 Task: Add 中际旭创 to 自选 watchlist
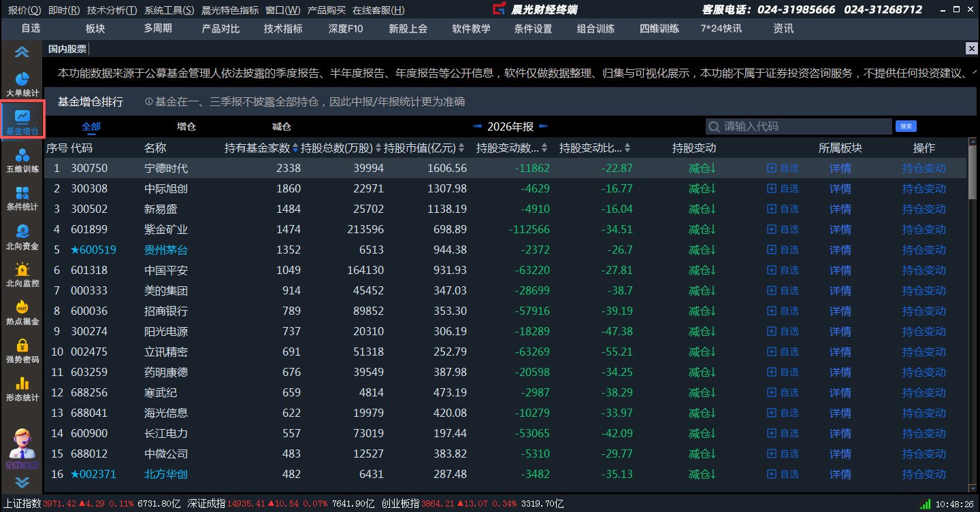[783, 188]
